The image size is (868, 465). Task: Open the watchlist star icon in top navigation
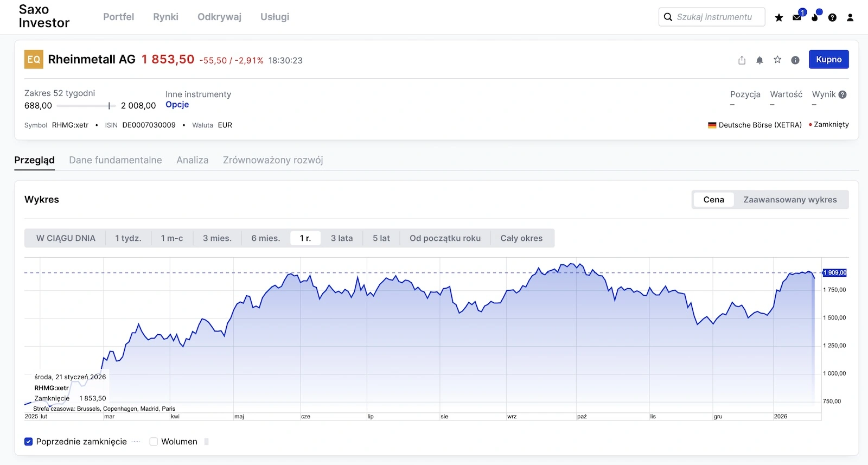click(x=779, y=17)
